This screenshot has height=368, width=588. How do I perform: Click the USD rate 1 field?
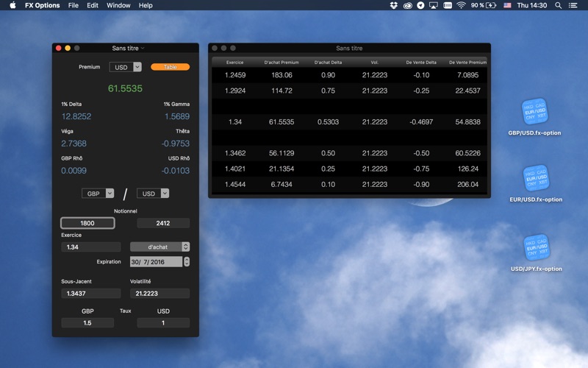pyautogui.click(x=163, y=323)
